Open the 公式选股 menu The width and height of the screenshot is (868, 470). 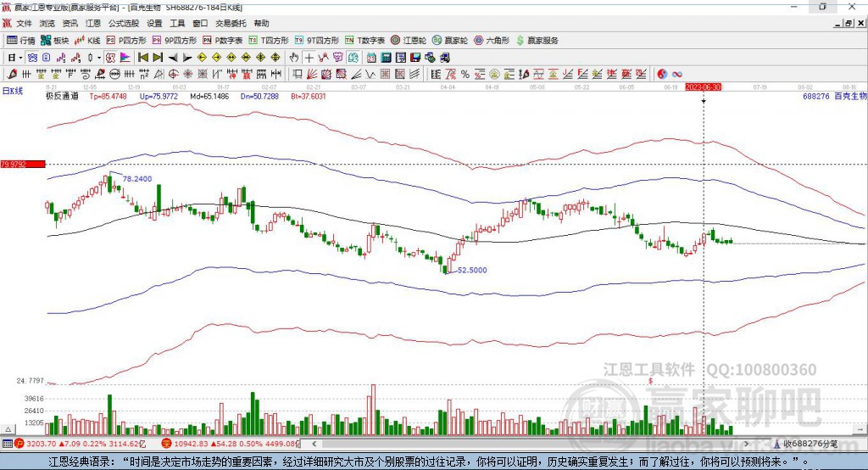pos(124,23)
